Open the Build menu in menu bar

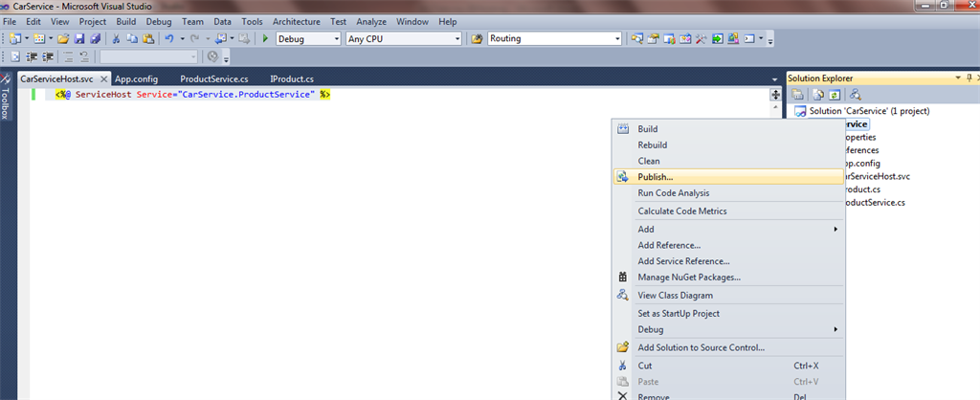point(126,21)
